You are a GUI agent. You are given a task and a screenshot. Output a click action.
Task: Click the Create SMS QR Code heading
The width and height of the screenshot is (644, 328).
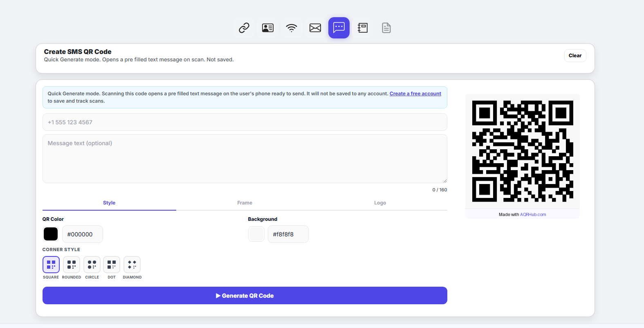click(78, 52)
